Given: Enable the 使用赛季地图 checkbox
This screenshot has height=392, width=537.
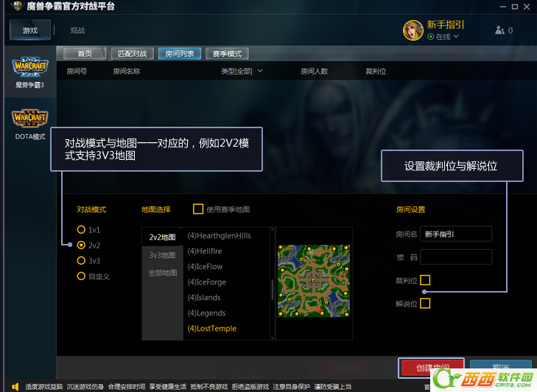Looking at the screenshot, I should (198, 209).
